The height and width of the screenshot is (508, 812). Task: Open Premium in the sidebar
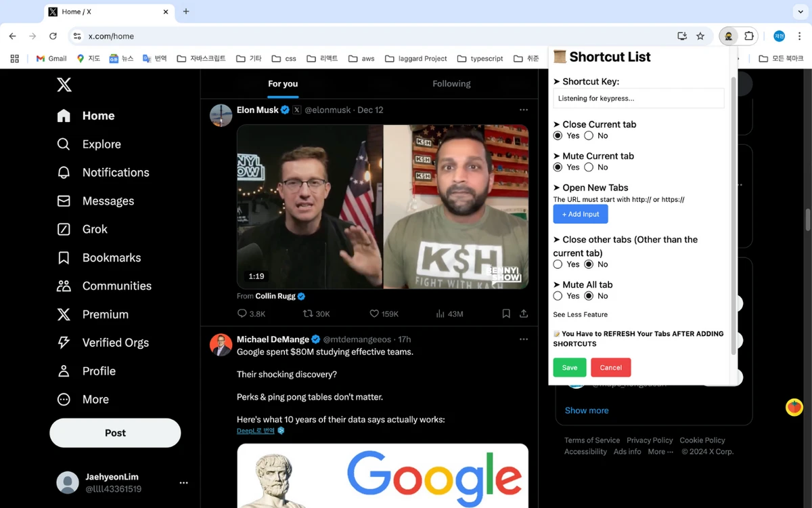coord(93,315)
